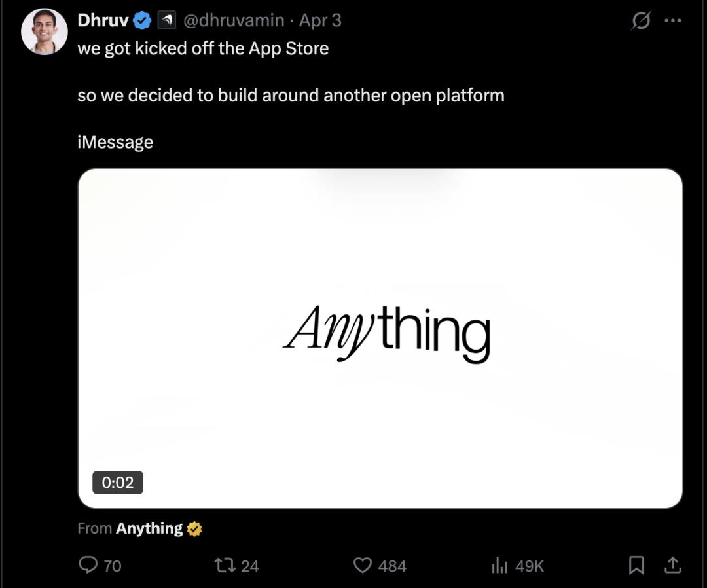Bookmark this post
707x588 pixels.
pos(637,566)
